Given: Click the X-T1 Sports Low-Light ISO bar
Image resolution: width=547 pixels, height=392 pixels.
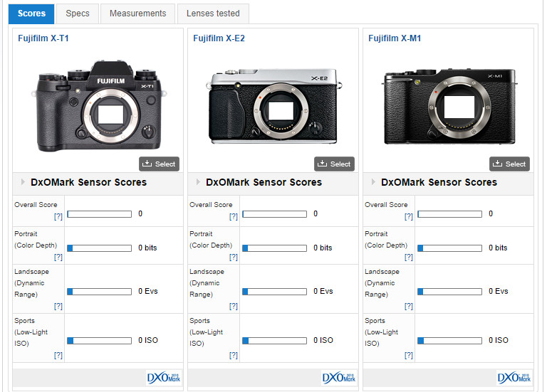Looking at the screenshot, I should [100, 341].
